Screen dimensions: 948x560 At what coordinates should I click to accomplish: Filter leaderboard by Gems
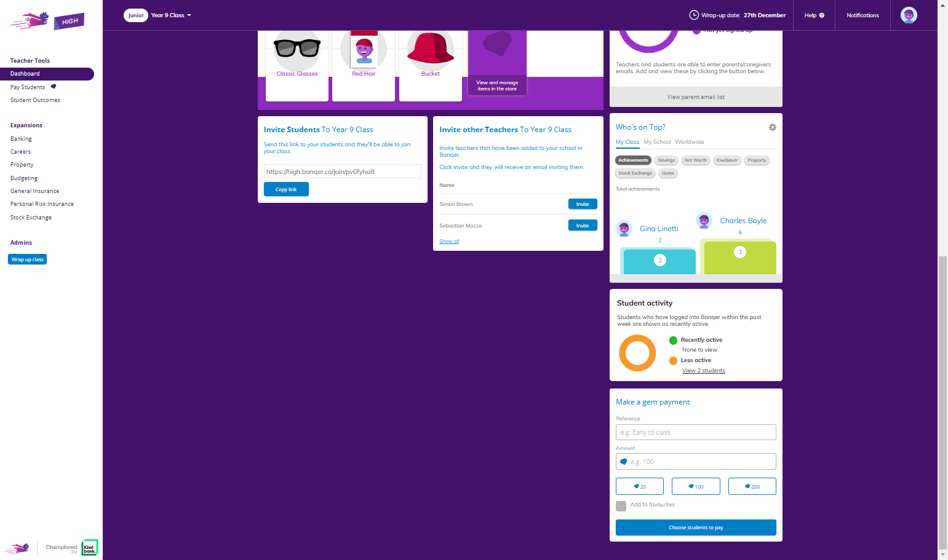point(668,173)
